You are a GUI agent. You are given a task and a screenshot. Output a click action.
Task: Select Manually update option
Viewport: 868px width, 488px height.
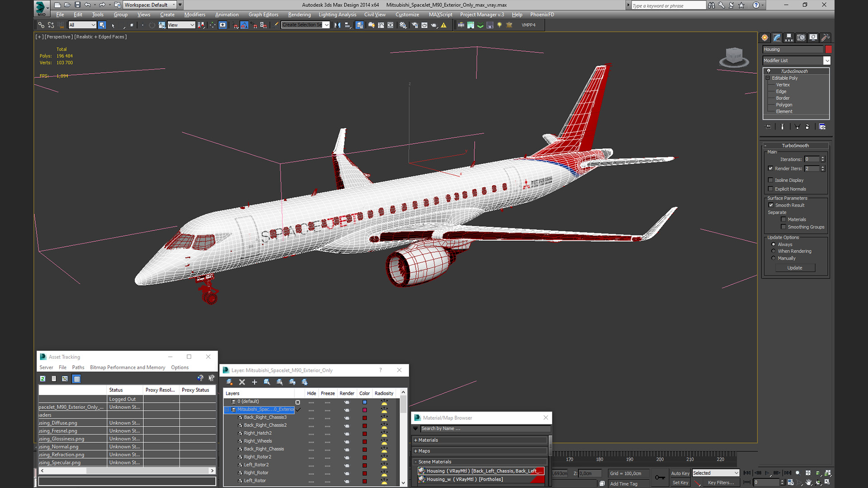tap(773, 258)
